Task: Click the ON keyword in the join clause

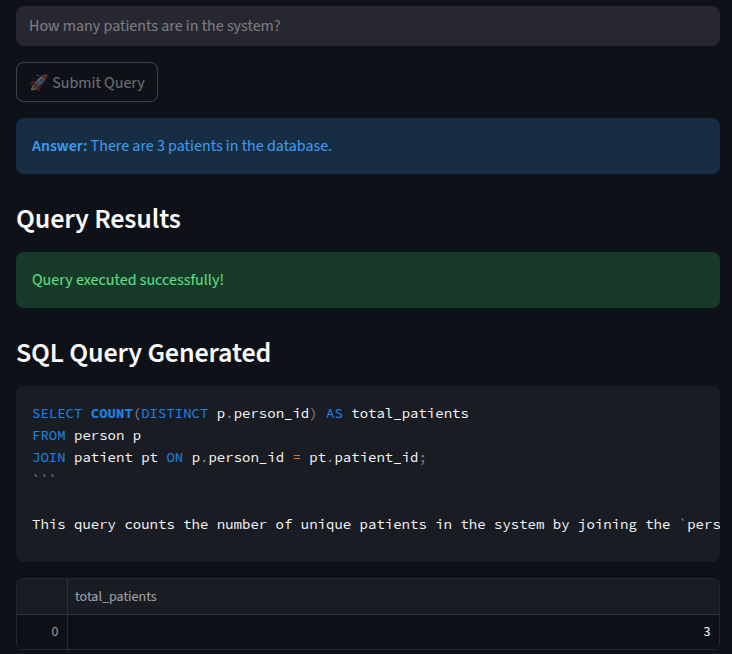Action: point(174,457)
